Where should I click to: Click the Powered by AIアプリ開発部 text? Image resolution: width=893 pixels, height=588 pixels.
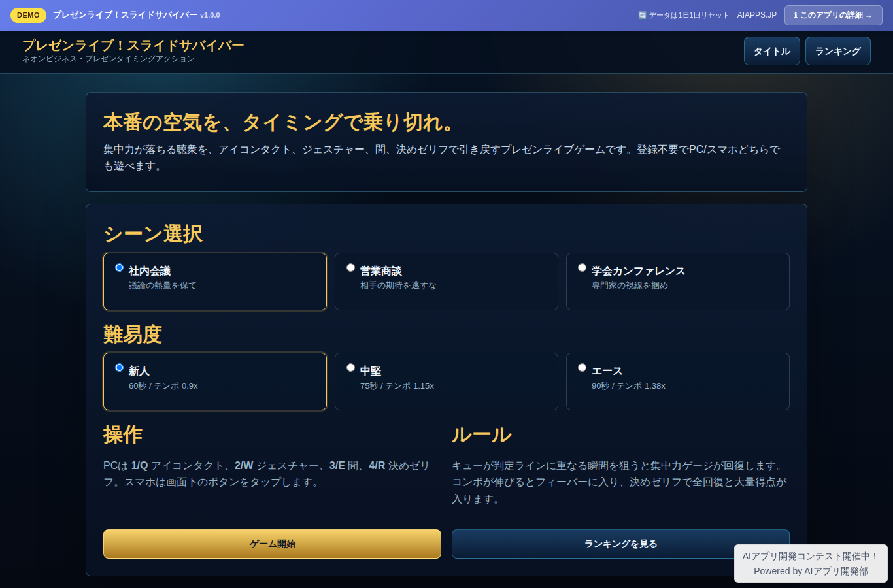point(811,571)
